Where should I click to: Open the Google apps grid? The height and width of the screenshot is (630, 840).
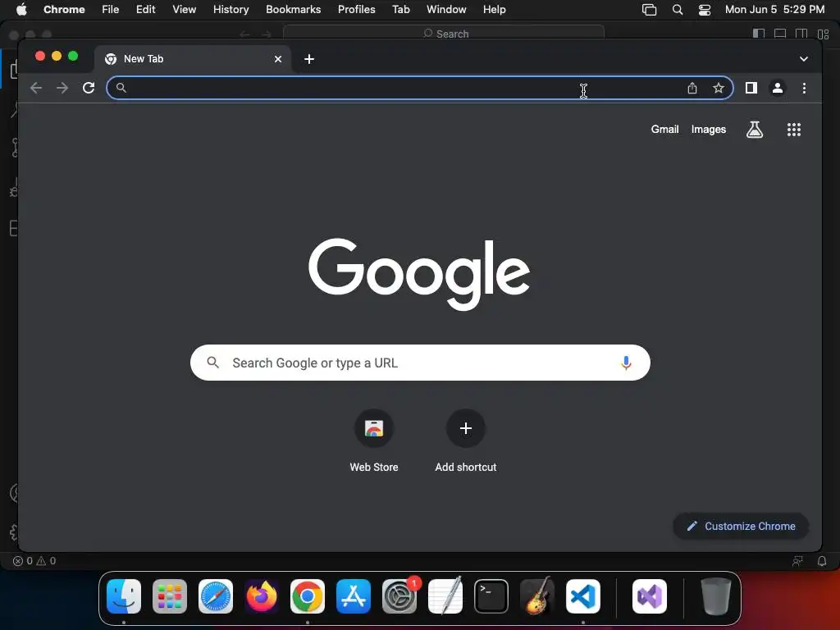coord(793,129)
